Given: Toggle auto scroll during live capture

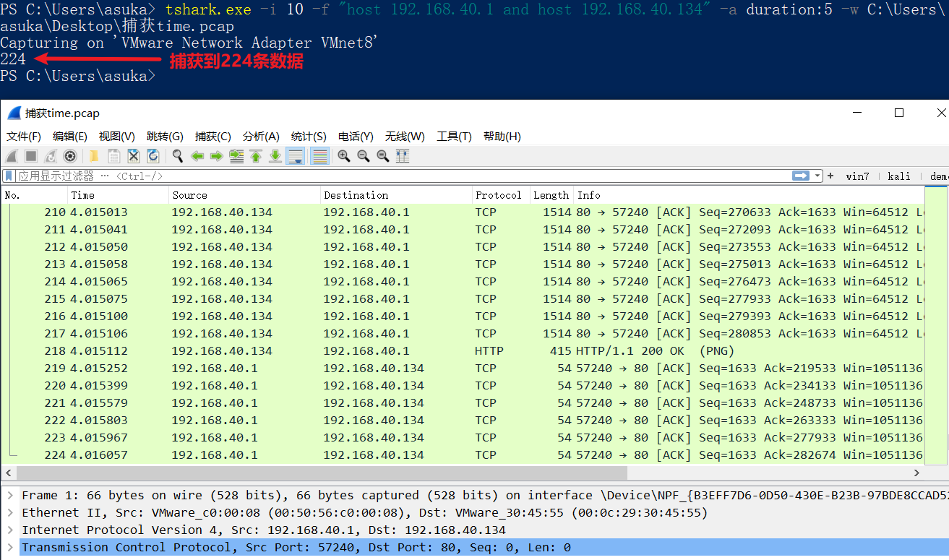Looking at the screenshot, I should coord(295,156).
